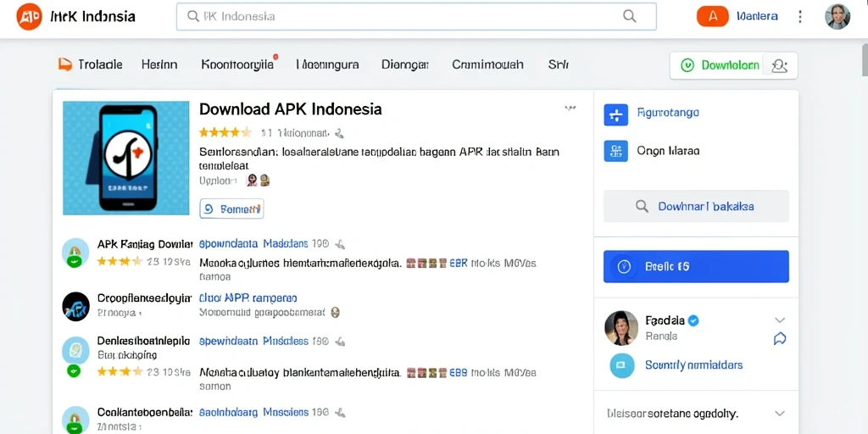Open the Diamgar navigation tab
The image size is (868, 434).
click(404, 64)
